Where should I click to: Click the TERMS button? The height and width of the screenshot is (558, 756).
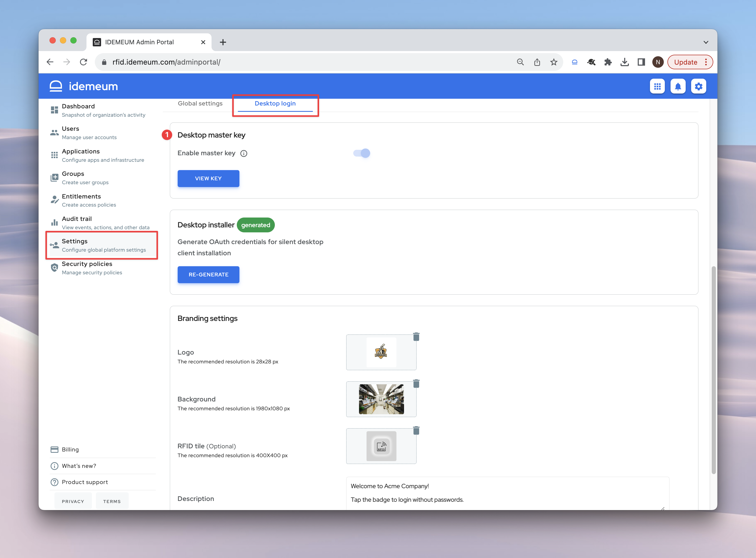112,501
